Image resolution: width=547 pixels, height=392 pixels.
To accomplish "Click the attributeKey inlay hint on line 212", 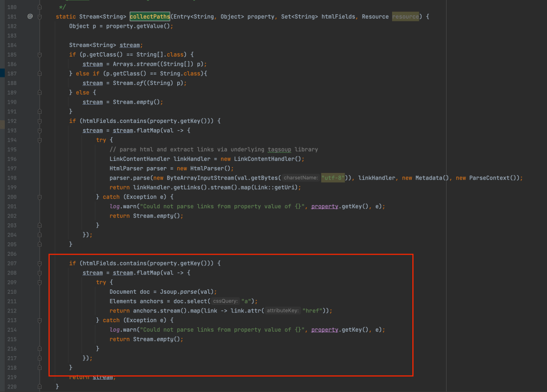I will point(283,311).
